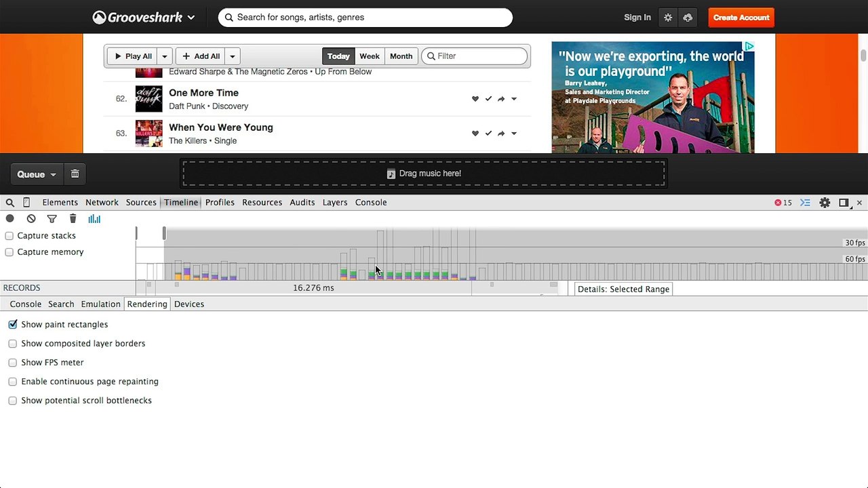The width and height of the screenshot is (868, 488).
Task: Open the Queue dropdown button
Action: (x=37, y=174)
